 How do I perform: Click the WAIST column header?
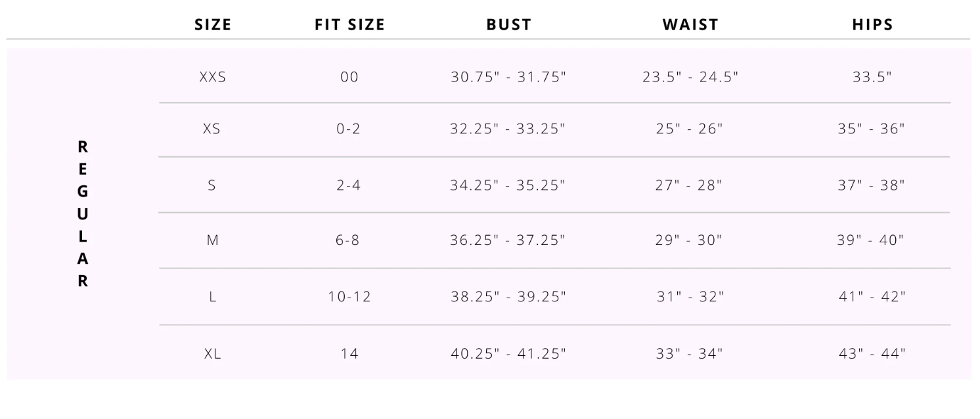[690, 25]
